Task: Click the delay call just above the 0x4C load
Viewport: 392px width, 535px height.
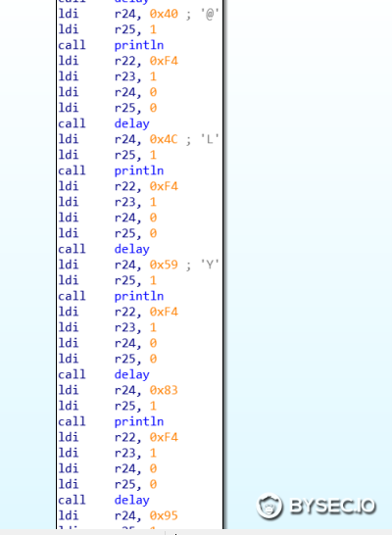Action: [x=131, y=123]
